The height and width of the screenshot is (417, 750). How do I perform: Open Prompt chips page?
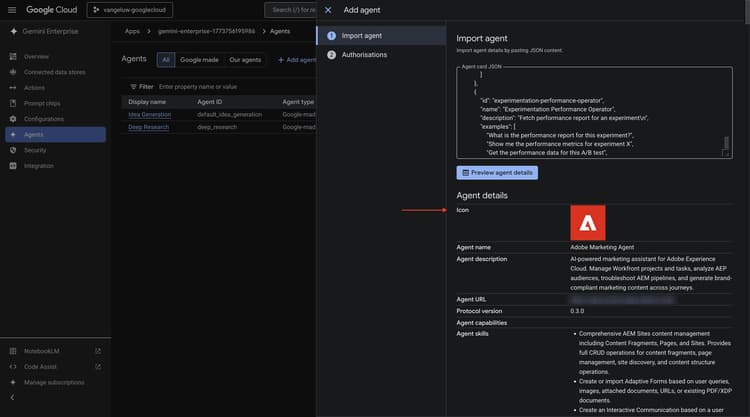[x=42, y=103]
